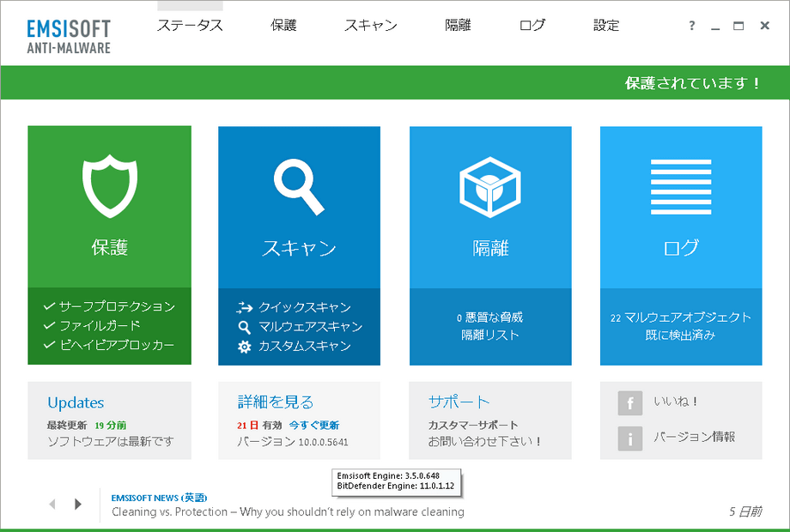The width and height of the screenshot is (790, 532).
Task: Click 保護 label in green tile
Action: 110,248
